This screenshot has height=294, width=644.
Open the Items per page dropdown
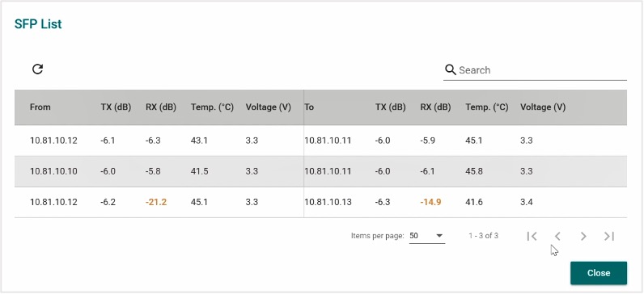pos(427,236)
